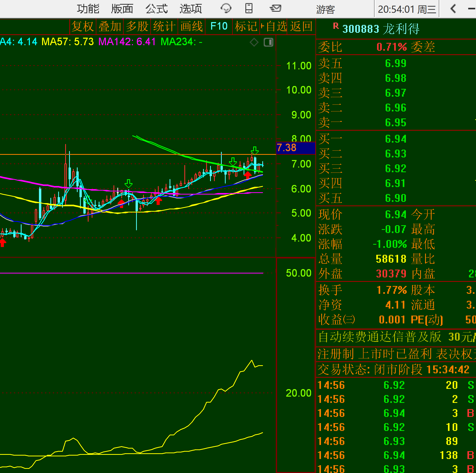The width and height of the screenshot is (476, 473).
Task: Click the 返回 back button
Action: pos(301,26)
